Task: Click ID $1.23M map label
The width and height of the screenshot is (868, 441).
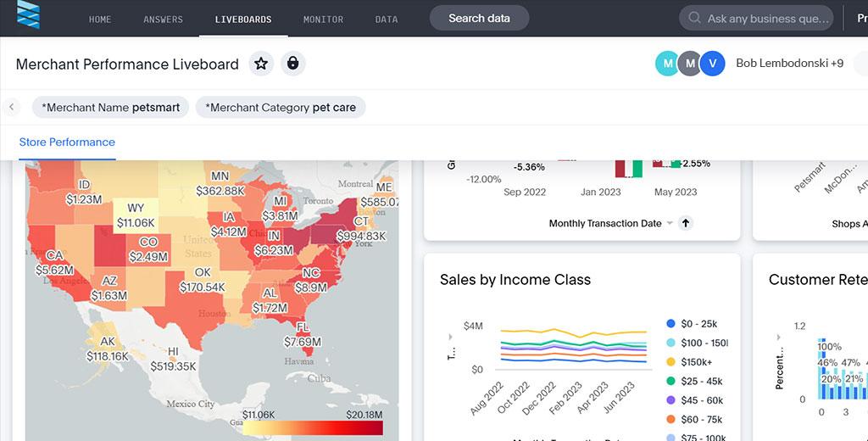Action: (x=84, y=192)
